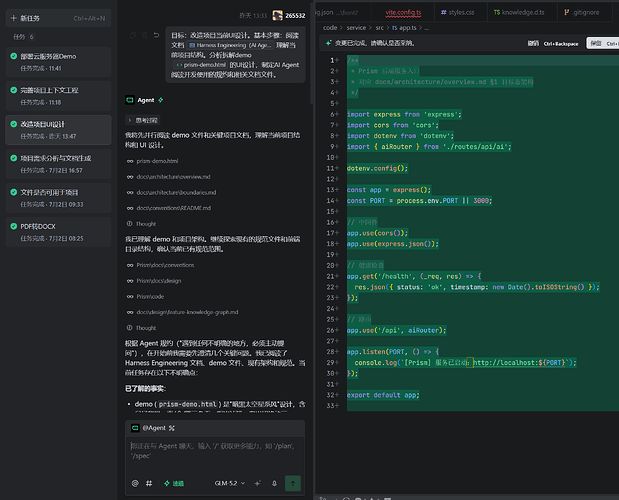
Task: Send the message with the green arrow button
Action: (293, 483)
